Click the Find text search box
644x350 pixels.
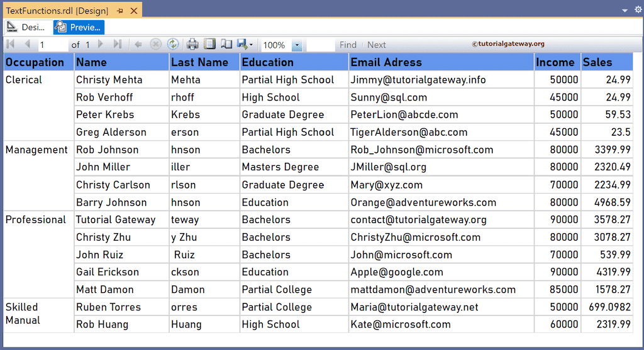pos(320,45)
